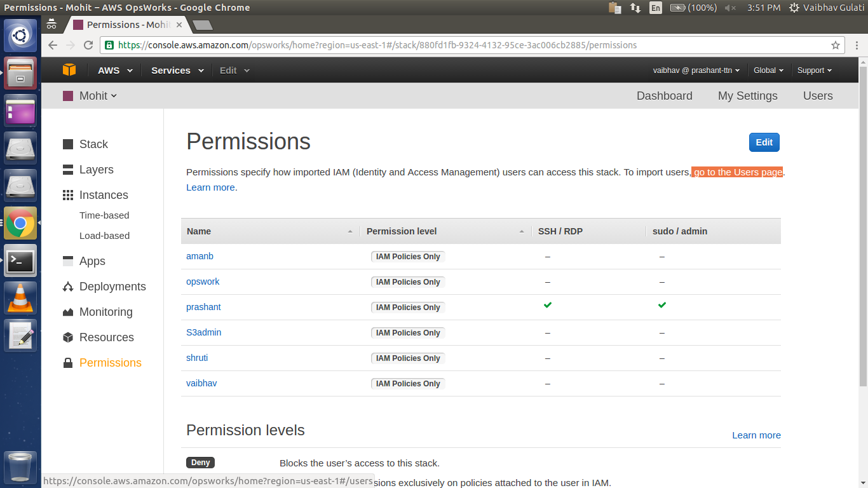Click the Learn more link under description

pos(212,187)
